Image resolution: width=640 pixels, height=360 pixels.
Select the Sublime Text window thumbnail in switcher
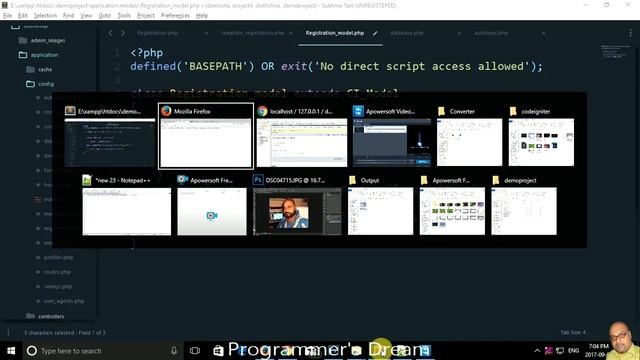(110, 142)
